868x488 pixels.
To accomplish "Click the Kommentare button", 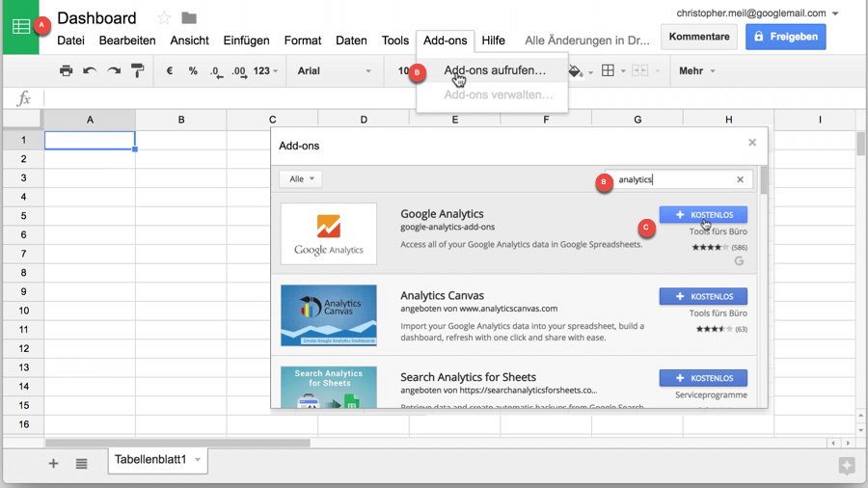I will tap(699, 37).
